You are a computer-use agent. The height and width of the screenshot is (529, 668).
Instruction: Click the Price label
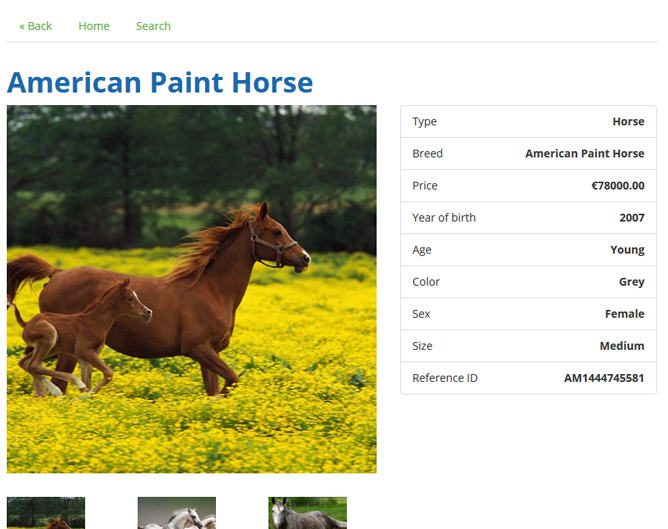click(x=425, y=186)
